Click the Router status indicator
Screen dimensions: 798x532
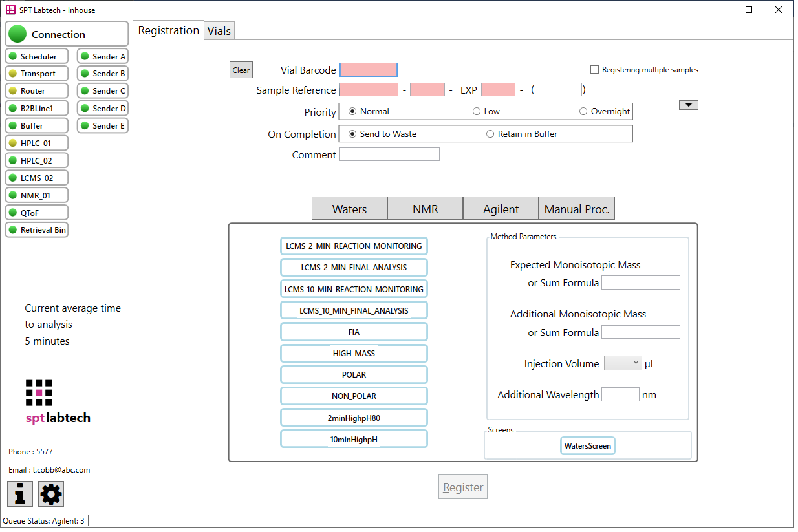pos(36,90)
